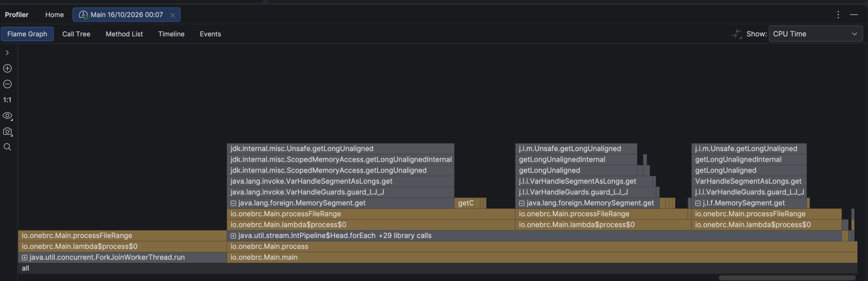Screen dimensions: 868x281
Task: Close the Main 16/10/2026 00:07 tab
Action: (173, 15)
